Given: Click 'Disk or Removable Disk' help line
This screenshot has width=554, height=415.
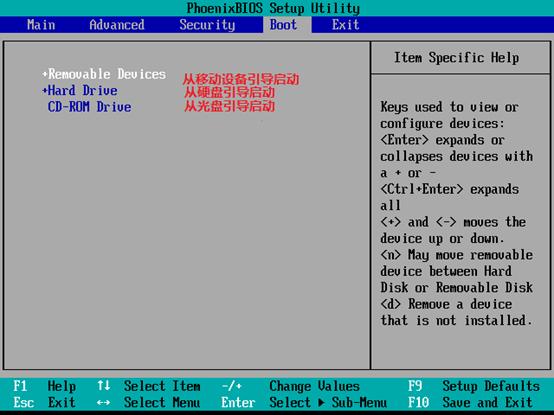Looking at the screenshot, I should click(x=456, y=288).
